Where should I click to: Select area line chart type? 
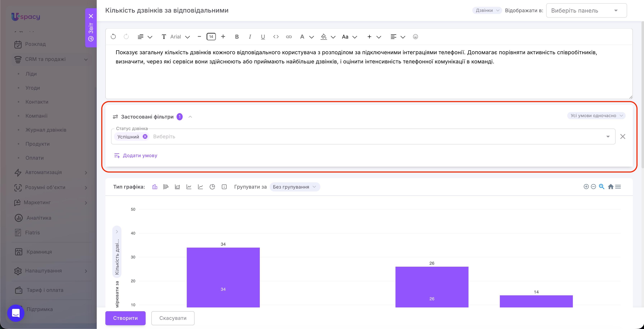coord(200,187)
